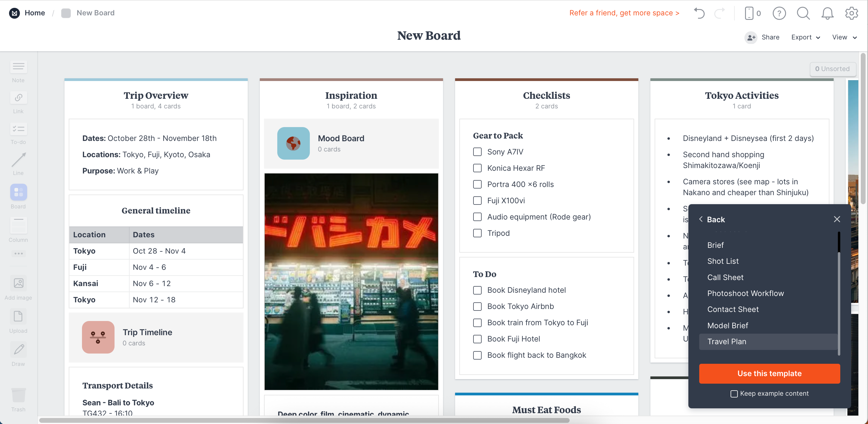Open the search magnifier icon

pos(803,13)
